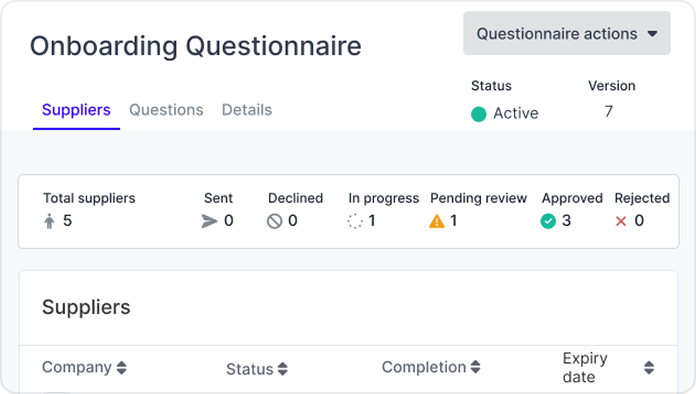Click the version number 7
This screenshot has width=696, height=394.
(x=609, y=111)
